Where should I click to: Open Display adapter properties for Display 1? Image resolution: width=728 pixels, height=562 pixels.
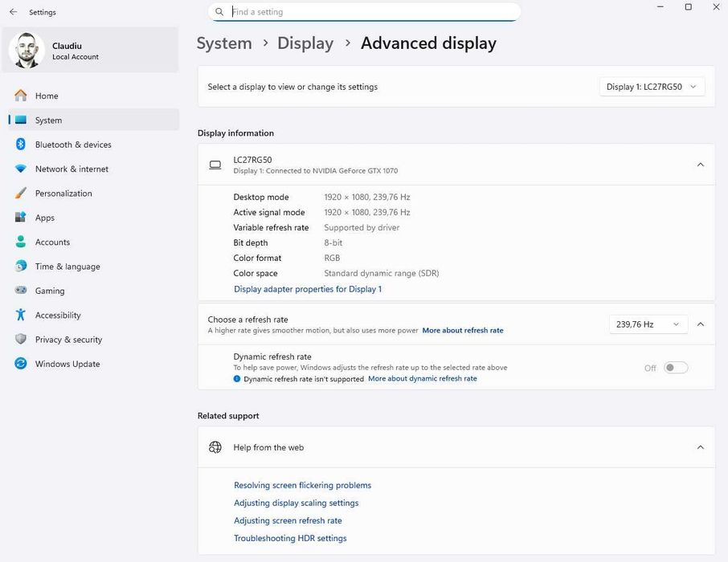click(308, 289)
